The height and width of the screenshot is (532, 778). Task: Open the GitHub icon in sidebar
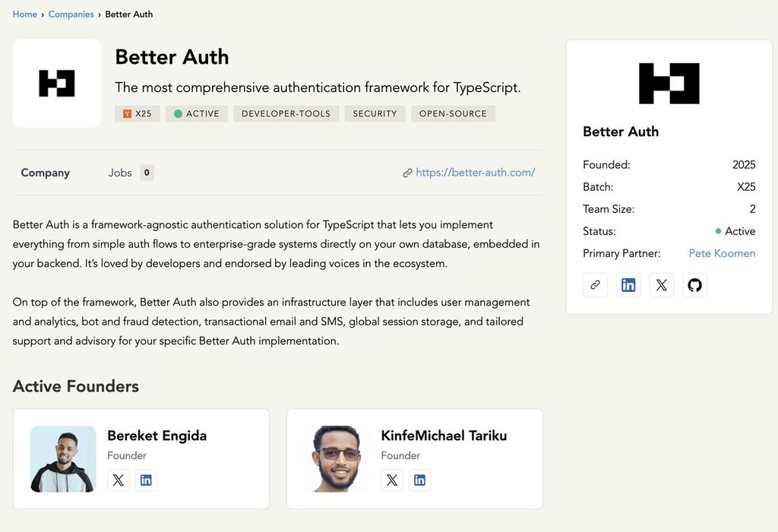pyautogui.click(x=694, y=285)
